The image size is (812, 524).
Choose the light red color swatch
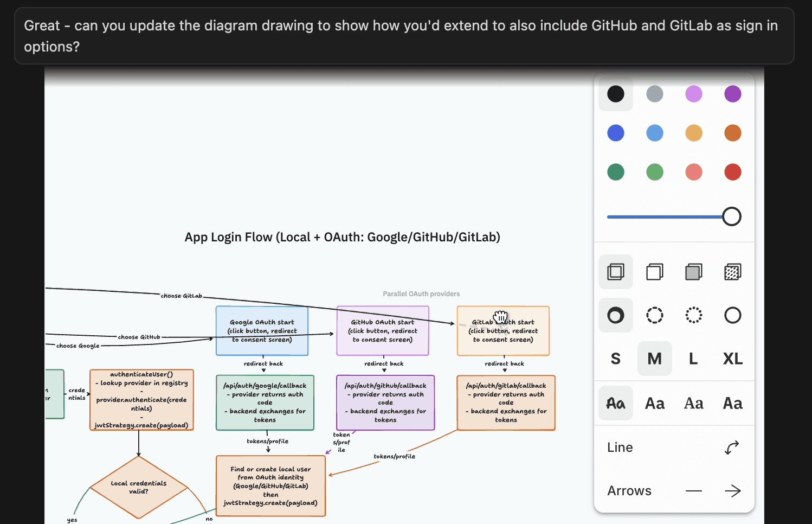(694, 172)
